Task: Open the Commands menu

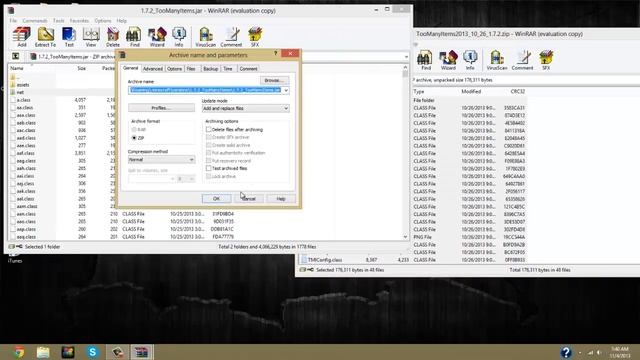Action: click(35, 20)
